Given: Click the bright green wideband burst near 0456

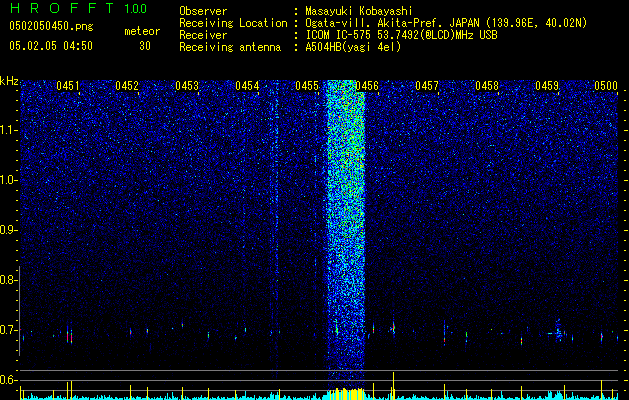Looking at the screenshot, I should (x=346, y=235).
